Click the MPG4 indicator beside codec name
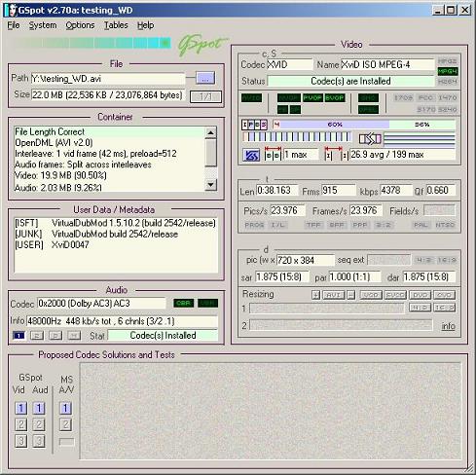 tap(448, 71)
